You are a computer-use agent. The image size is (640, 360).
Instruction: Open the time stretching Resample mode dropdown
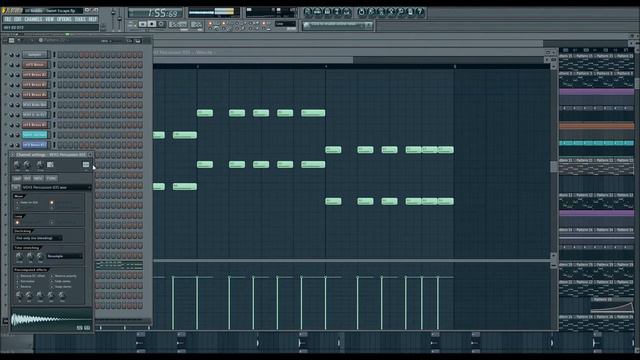pyautogui.click(x=64, y=256)
